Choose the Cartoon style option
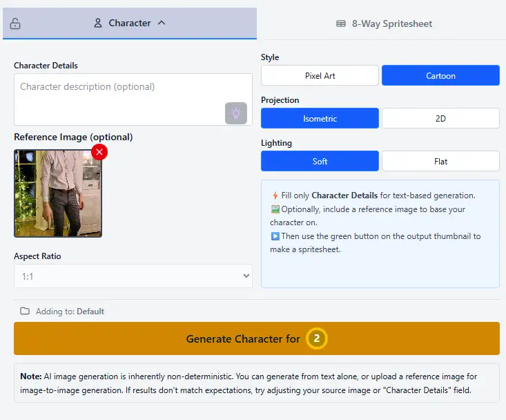The image size is (506, 420). [x=440, y=75]
